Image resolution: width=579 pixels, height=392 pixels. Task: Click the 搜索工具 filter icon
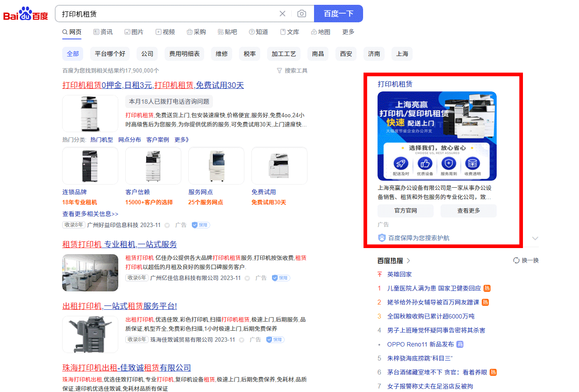click(x=279, y=70)
